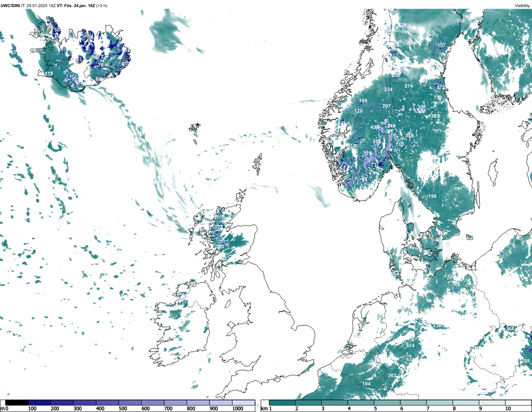This screenshot has height=412, width=532.
Task: Click the 600–700 m lavender legend swatch
Action: tap(153, 402)
